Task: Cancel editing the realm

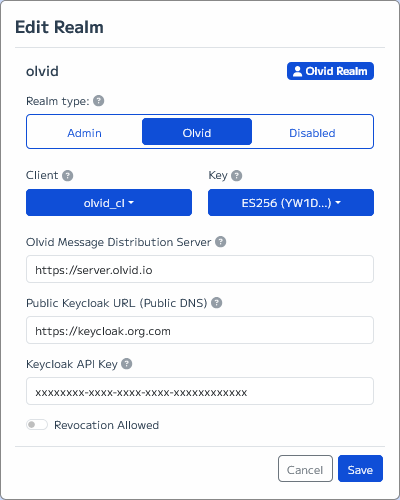Action: tap(305, 469)
